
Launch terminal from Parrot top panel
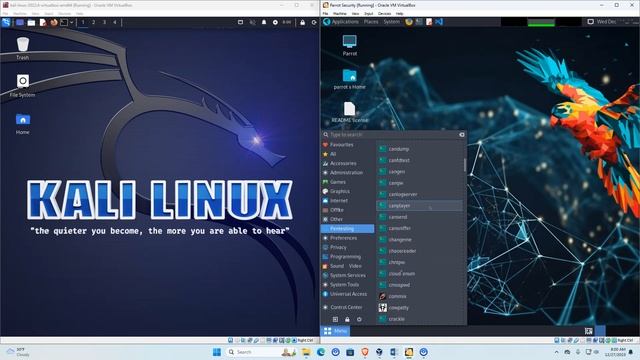[x=419, y=22]
